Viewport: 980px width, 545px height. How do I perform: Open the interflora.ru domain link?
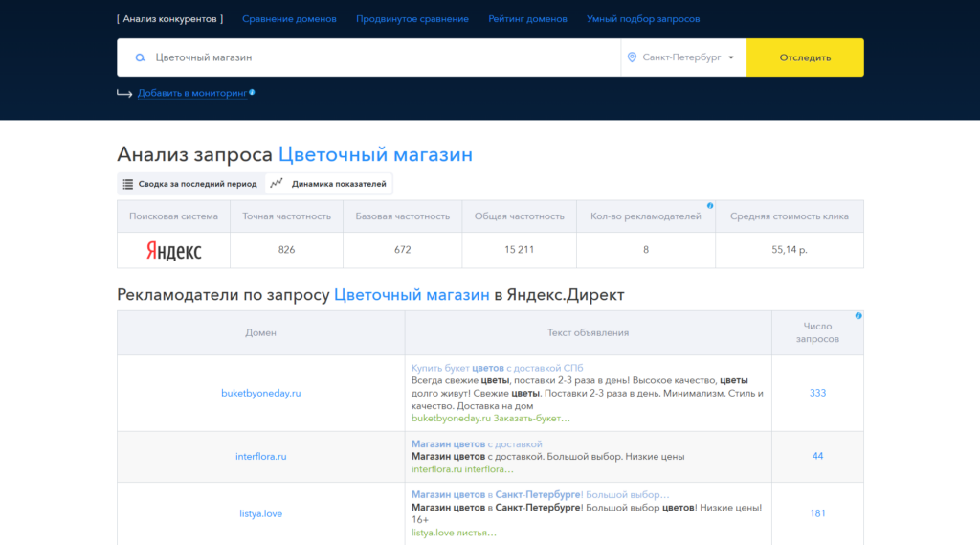260,456
